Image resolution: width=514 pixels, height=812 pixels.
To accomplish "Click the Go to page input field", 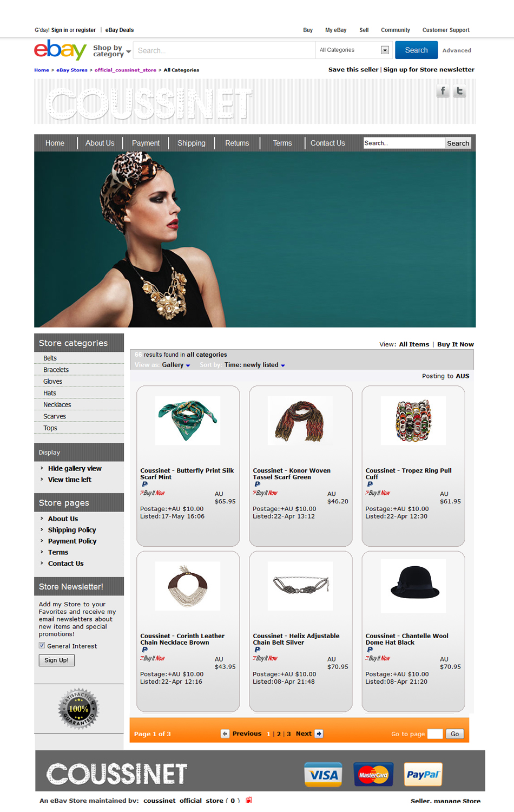I will pyautogui.click(x=435, y=734).
